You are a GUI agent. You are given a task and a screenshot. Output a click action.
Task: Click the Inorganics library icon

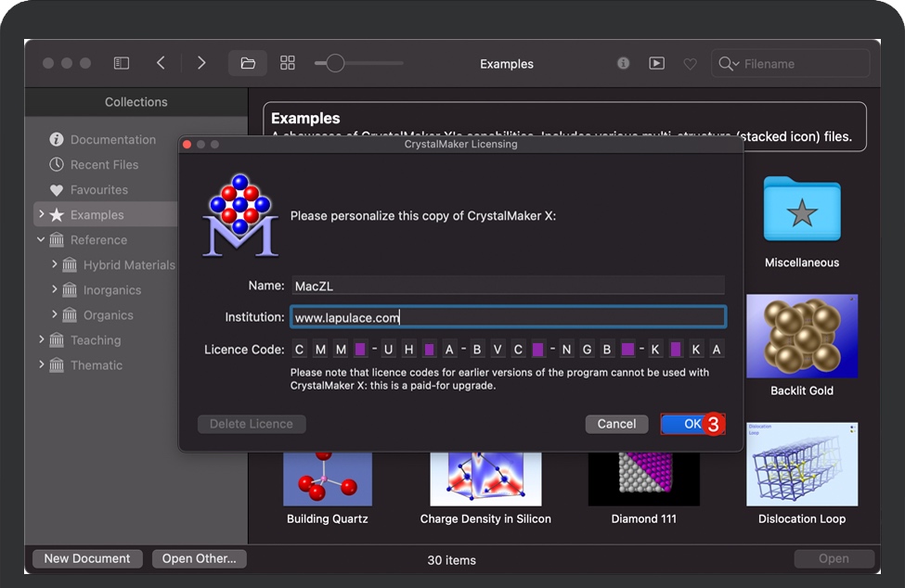point(70,289)
